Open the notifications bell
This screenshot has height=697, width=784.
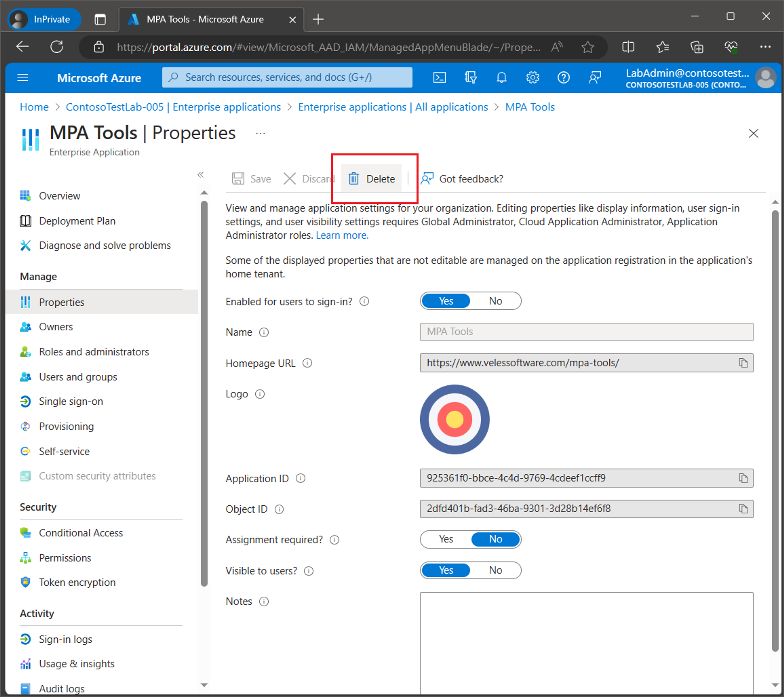[x=501, y=77]
